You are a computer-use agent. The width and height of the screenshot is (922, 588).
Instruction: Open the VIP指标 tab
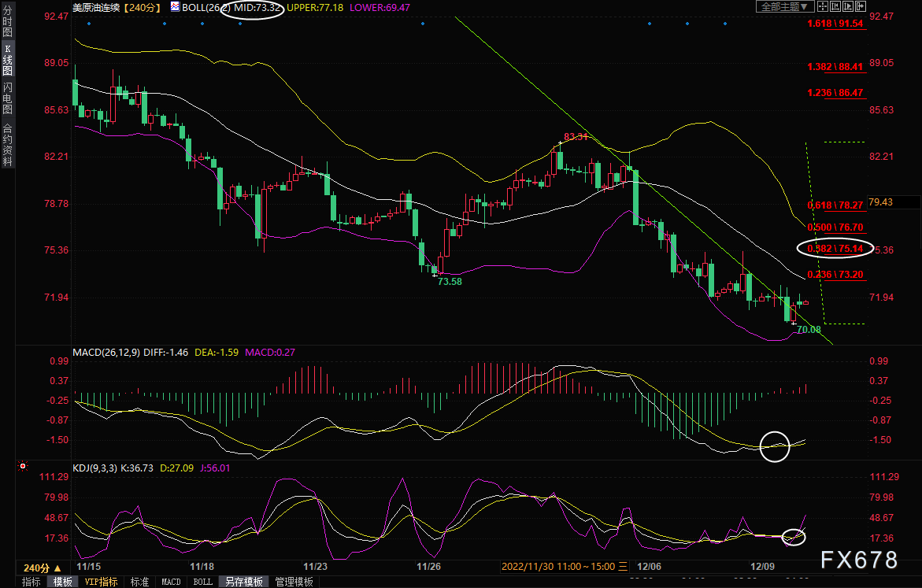pos(101,582)
